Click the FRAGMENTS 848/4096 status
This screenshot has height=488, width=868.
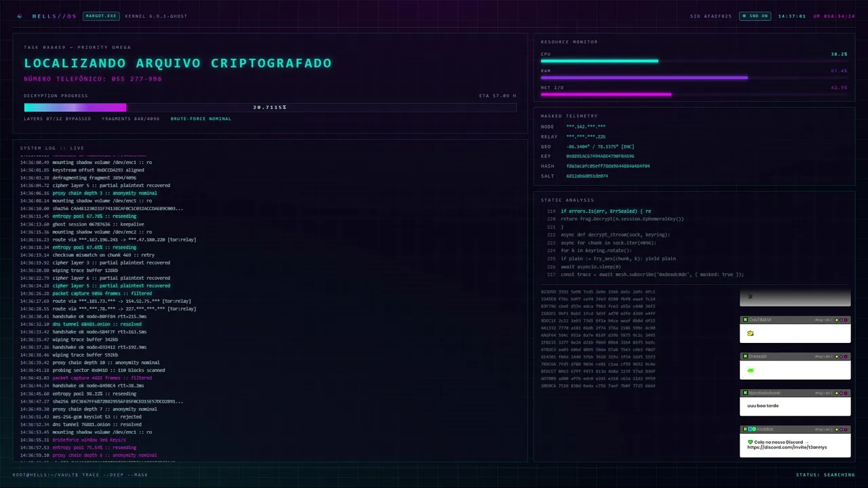coord(131,119)
